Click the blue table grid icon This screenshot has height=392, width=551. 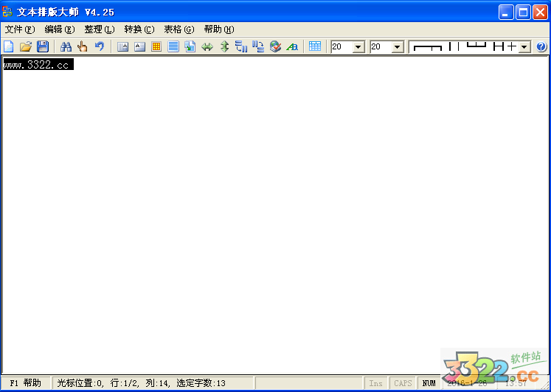315,46
